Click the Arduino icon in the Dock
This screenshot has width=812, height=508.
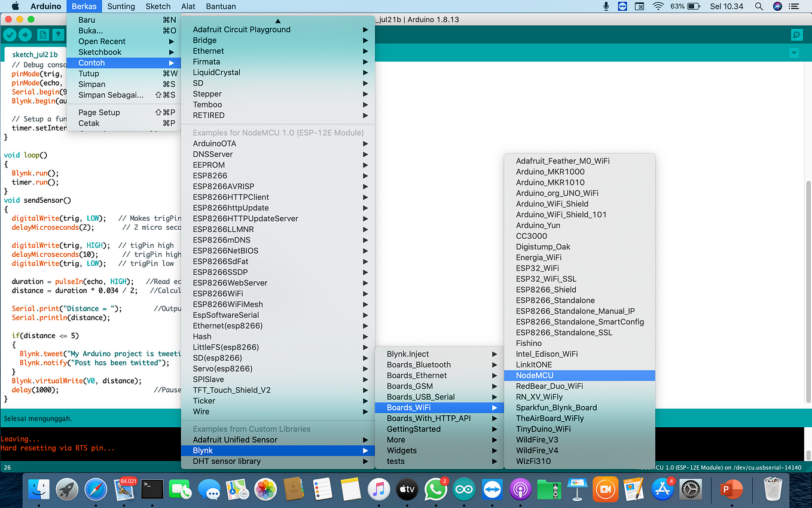(464, 489)
